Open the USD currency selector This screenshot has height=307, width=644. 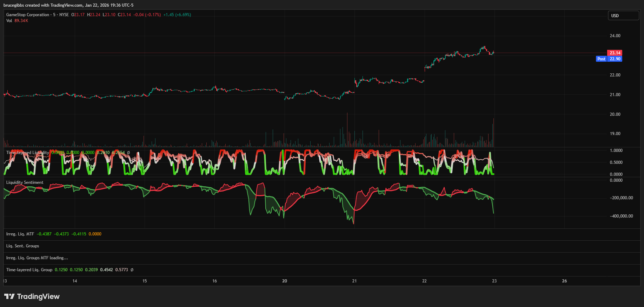click(623, 15)
